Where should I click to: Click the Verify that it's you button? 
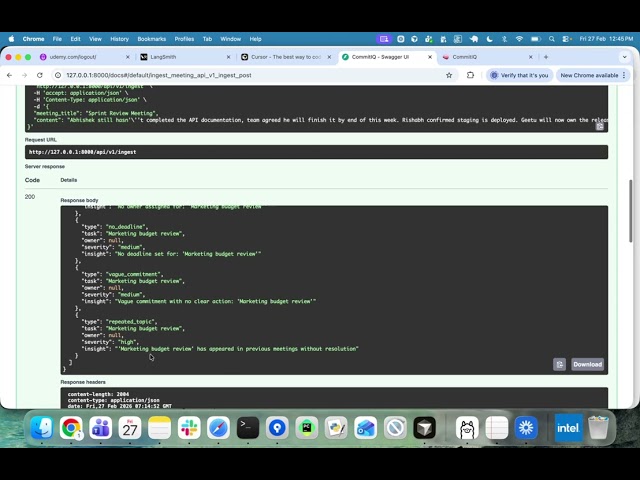pos(520,75)
